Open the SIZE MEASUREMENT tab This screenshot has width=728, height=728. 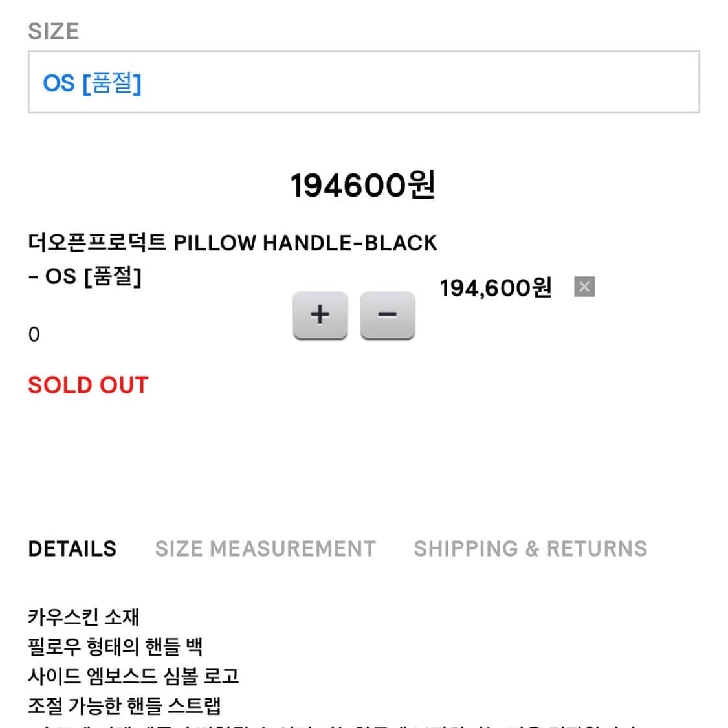click(265, 549)
